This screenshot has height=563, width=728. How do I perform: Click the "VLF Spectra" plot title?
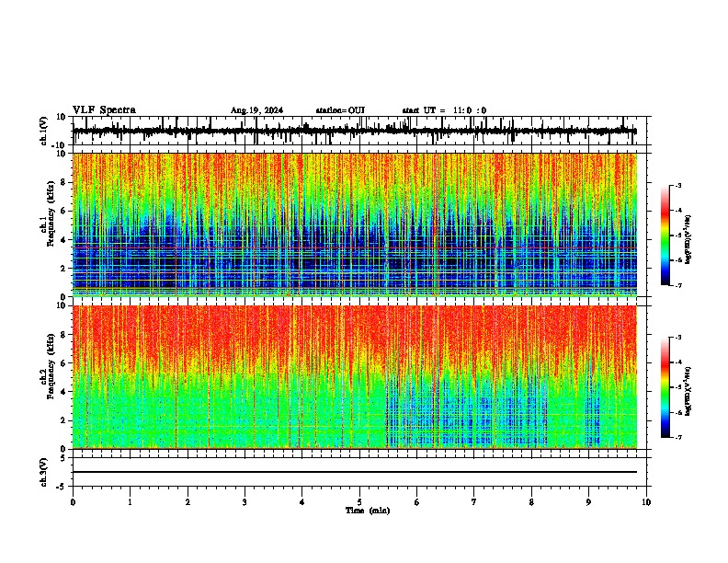(x=104, y=110)
